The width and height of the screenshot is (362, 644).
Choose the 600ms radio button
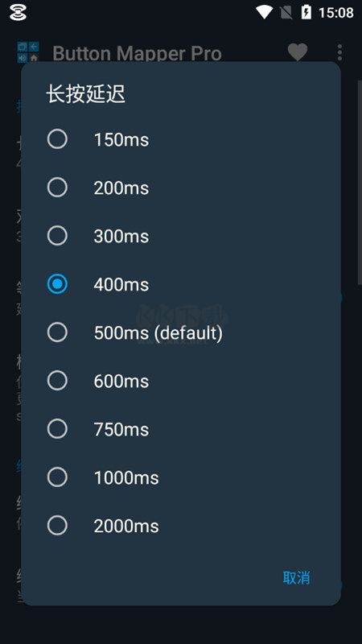pyautogui.click(x=57, y=381)
